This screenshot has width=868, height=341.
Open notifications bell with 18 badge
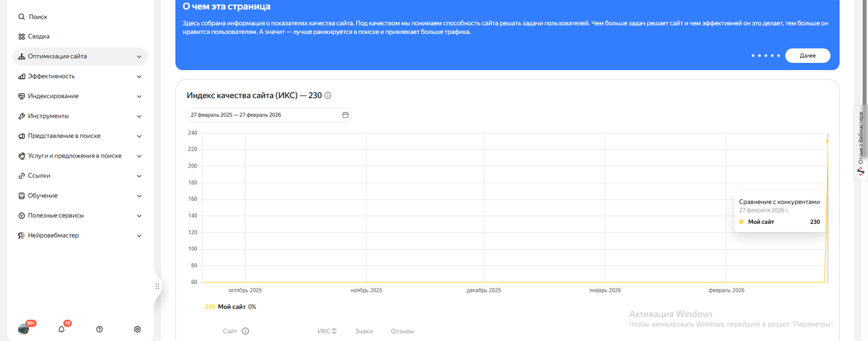[x=61, y=329]
